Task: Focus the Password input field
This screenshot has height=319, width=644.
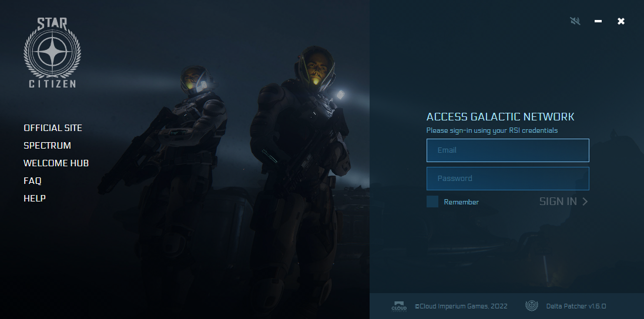Action: (508, 179)
